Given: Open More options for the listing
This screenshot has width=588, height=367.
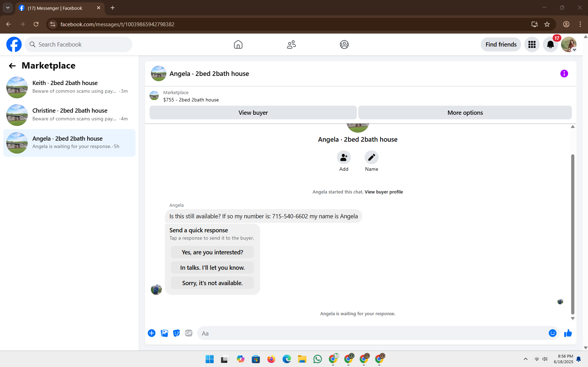Looking at the screenshot, I should [x=465, y=113].
